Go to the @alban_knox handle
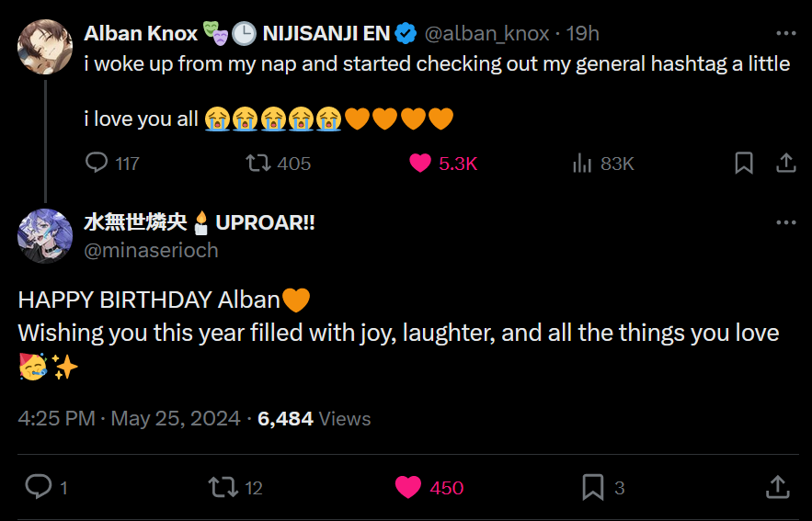 [x=486, y=34]
